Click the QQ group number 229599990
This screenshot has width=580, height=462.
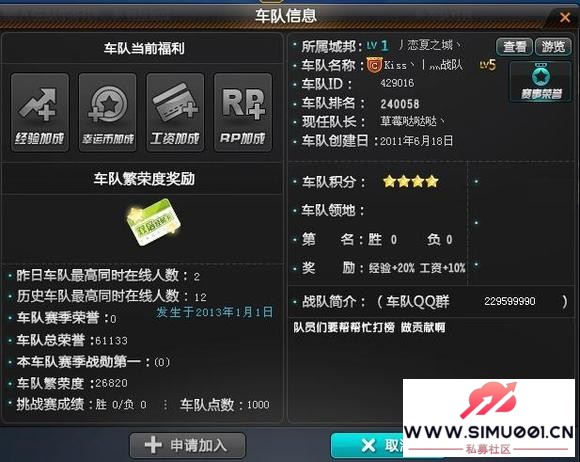pos(510,301)
